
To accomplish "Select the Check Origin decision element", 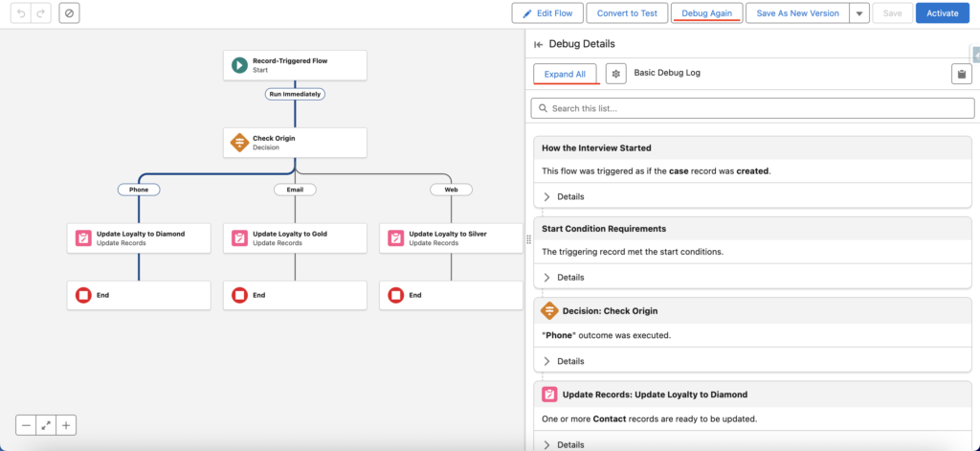I will (x=295, y=143).
